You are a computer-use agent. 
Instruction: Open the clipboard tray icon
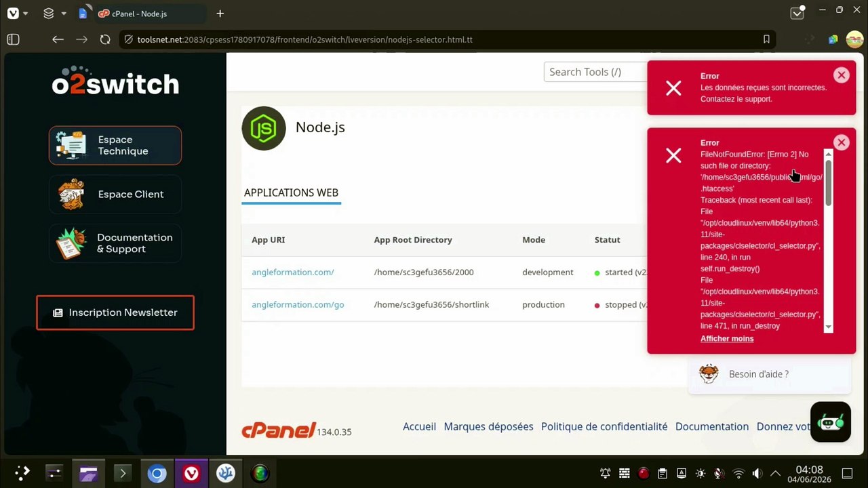[663, 473]
